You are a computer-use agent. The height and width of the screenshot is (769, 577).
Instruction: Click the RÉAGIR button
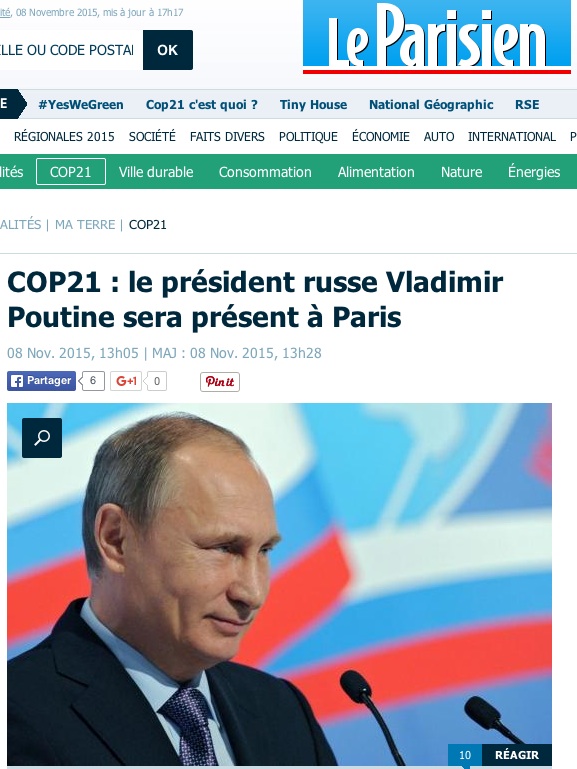(517, 755)
